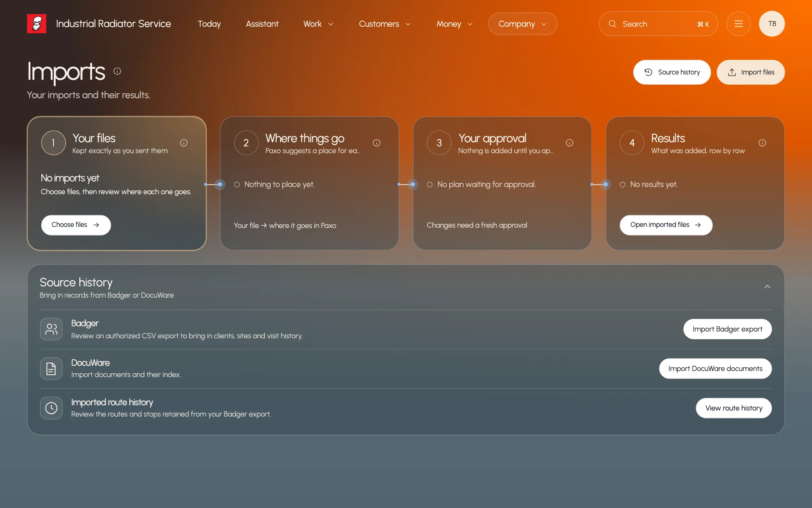Click Open imported files button

(x=666, y=225)
